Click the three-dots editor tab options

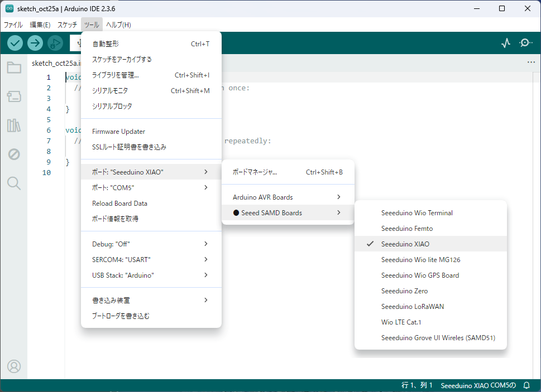(531, 62)
